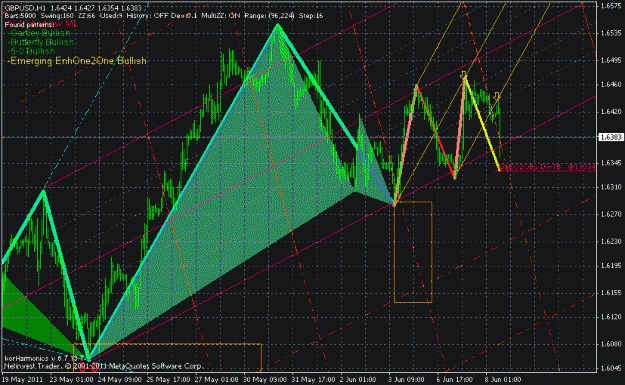
Task: Click the 1.6495 price axis label
Action: (x=611, y=60)
